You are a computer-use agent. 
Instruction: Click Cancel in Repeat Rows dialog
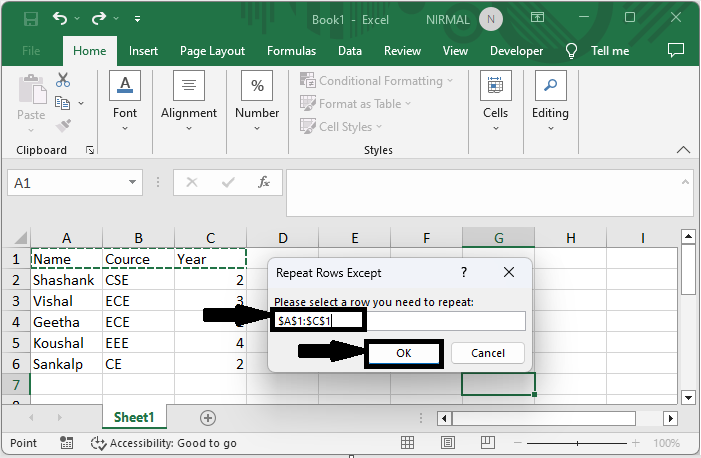488,353
